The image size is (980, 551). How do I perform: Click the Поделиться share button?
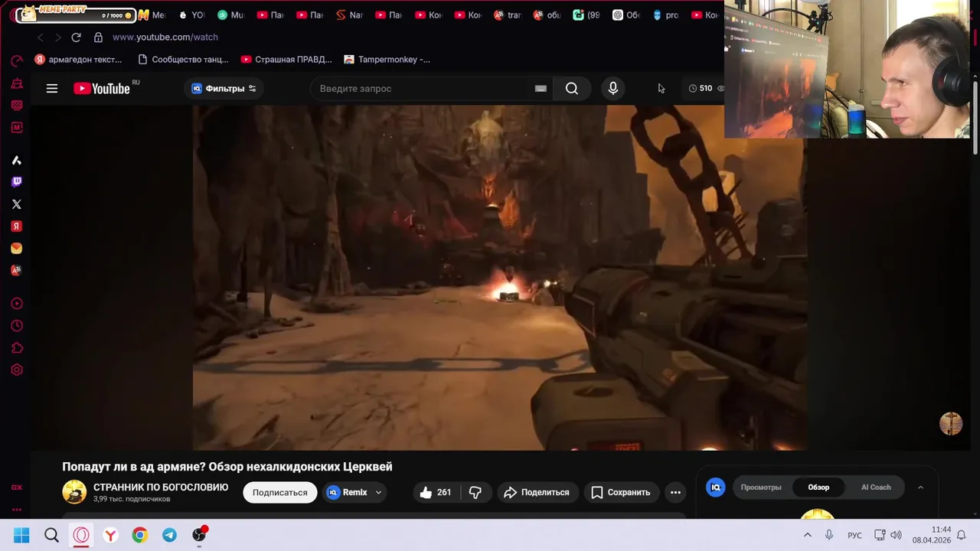pos(537,493)
